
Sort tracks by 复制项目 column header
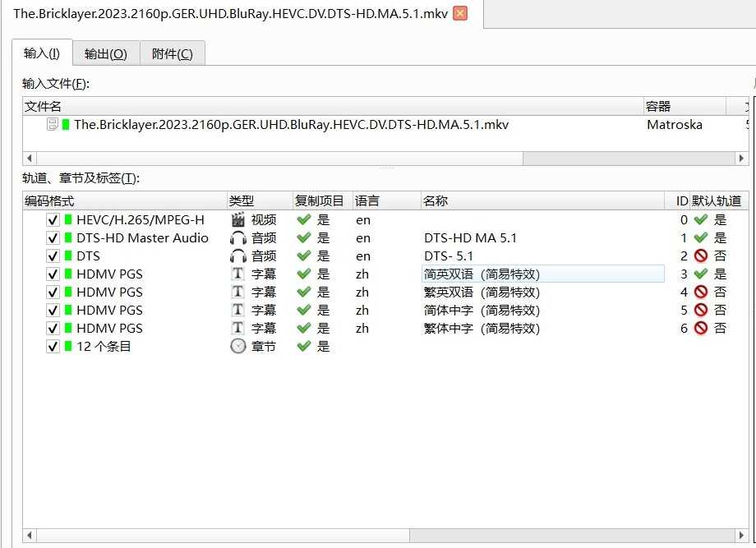point(323,200)
